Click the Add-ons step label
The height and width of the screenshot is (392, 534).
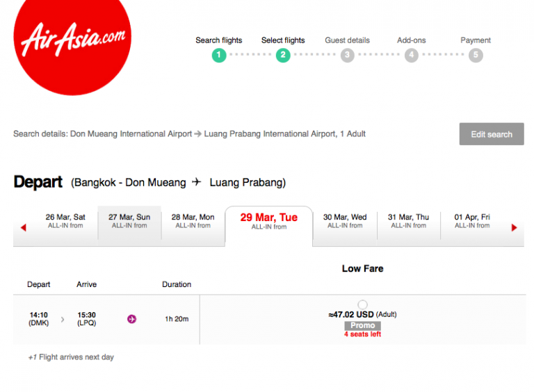click(x=412, y=40)
